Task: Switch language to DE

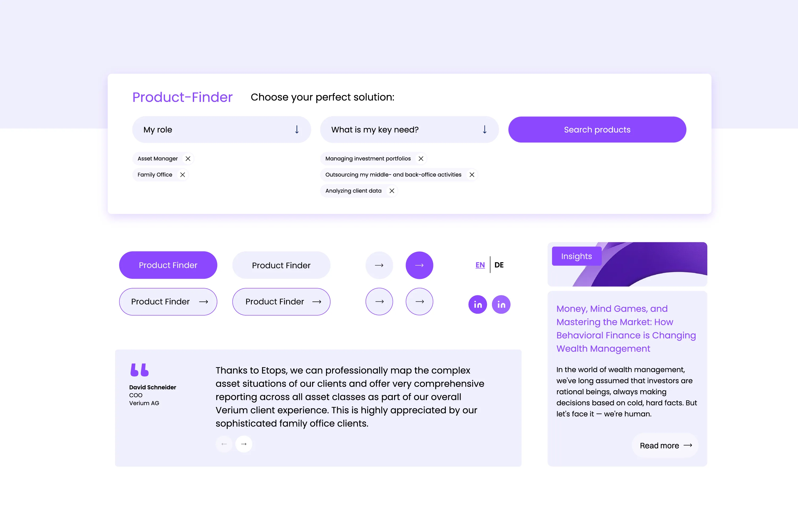Action: [499, 265]
